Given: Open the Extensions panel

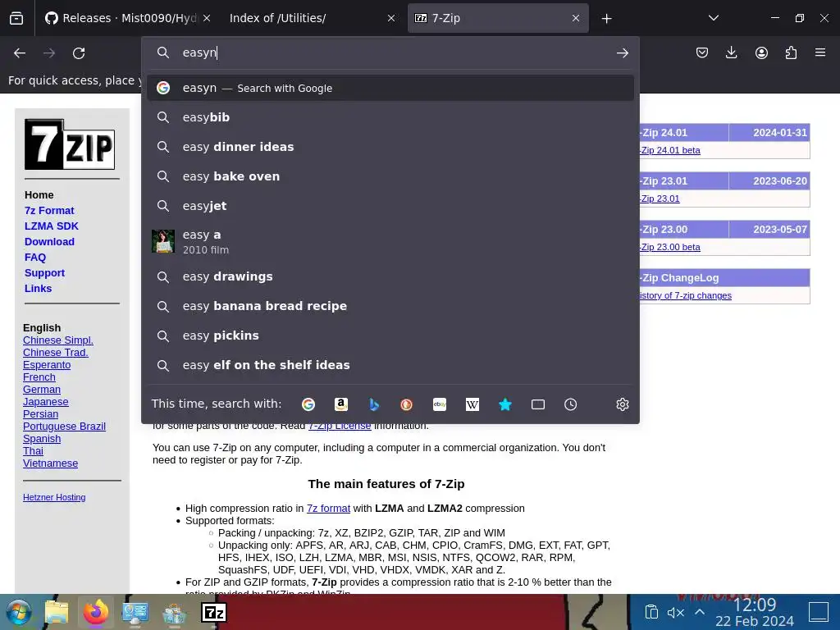Looking at the screenshot, I should point(791,52).
